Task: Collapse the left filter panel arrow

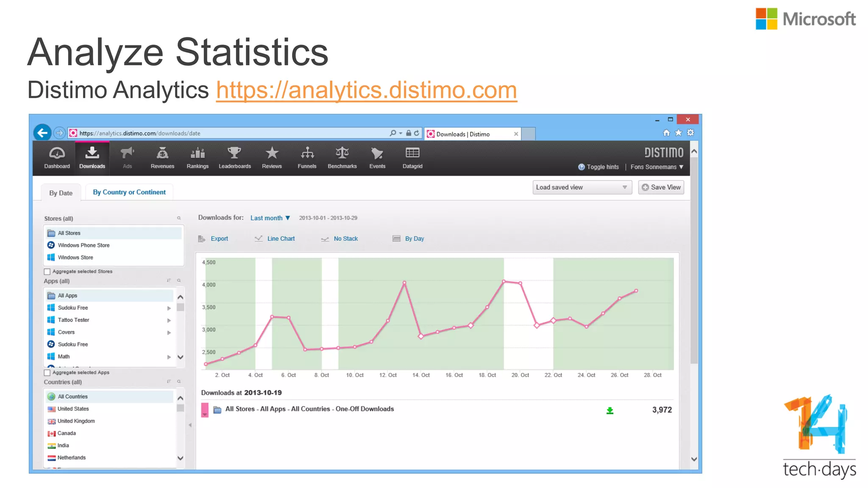Action: click(190, 425)
